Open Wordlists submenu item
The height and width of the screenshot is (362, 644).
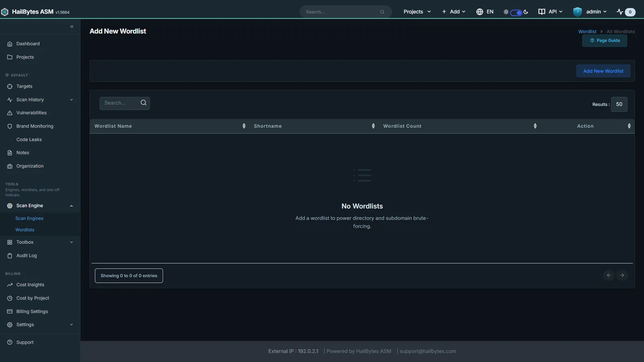(25, 230)
